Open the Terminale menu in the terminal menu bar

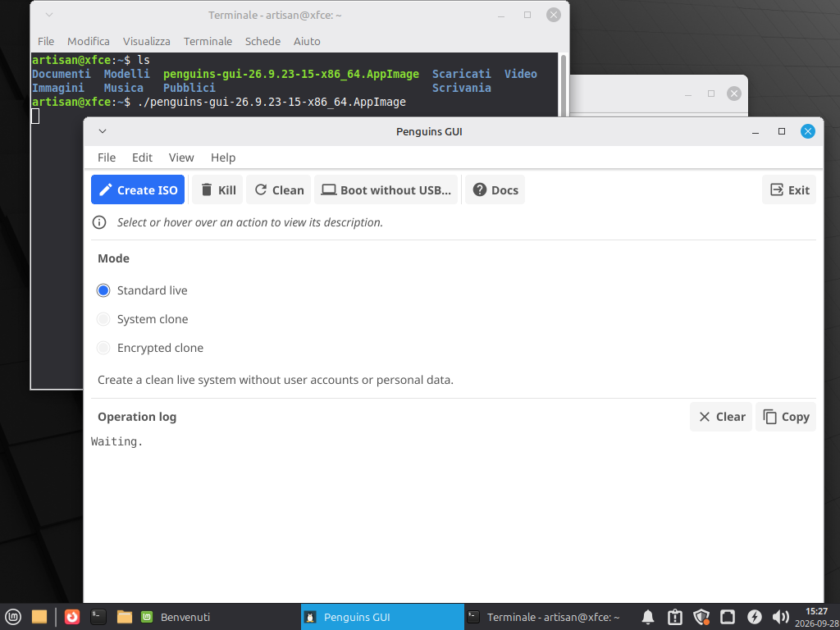coord(208,41)
